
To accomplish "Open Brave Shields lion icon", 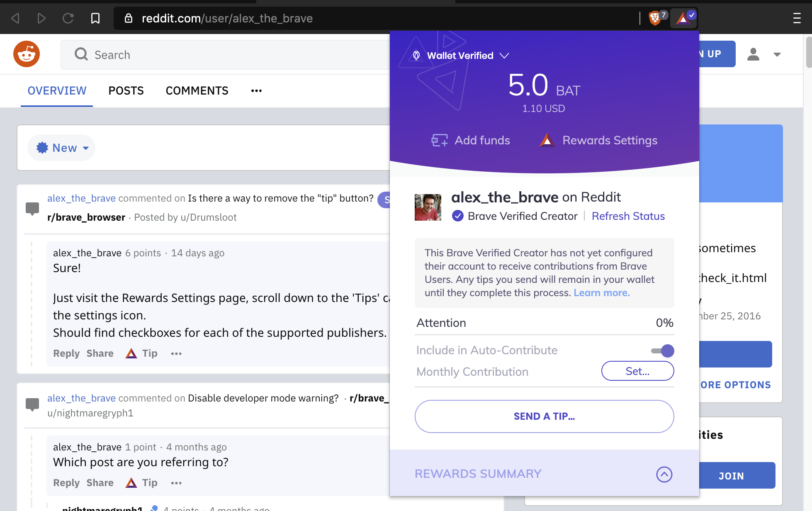I will (x=655, y=18).
